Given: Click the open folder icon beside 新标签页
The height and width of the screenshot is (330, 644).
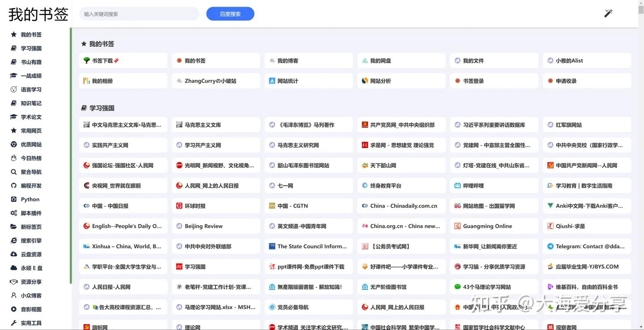Looking at the screenshot, I should (13, 227).
